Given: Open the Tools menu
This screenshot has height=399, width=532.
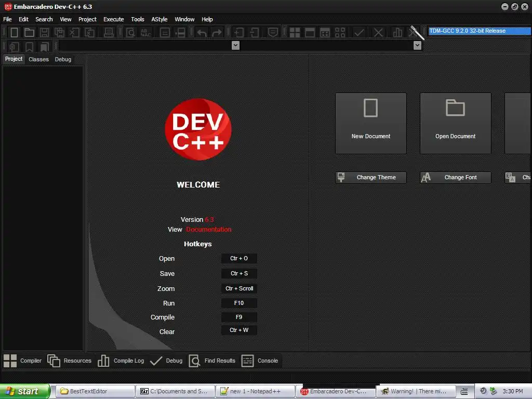Looking at the screenshot, I should pyautogui.click(x=137, y=19).
